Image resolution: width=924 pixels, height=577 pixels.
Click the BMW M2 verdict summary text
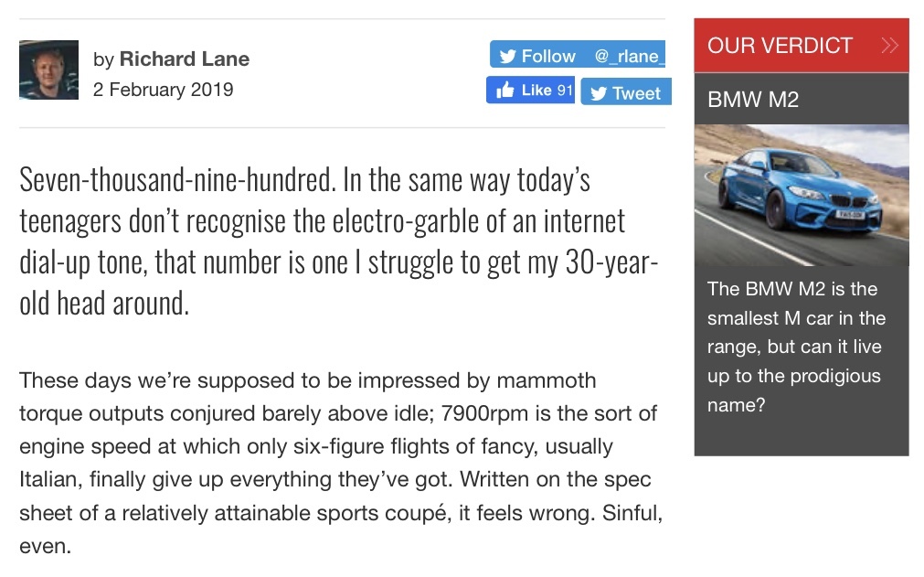point(796,347)
